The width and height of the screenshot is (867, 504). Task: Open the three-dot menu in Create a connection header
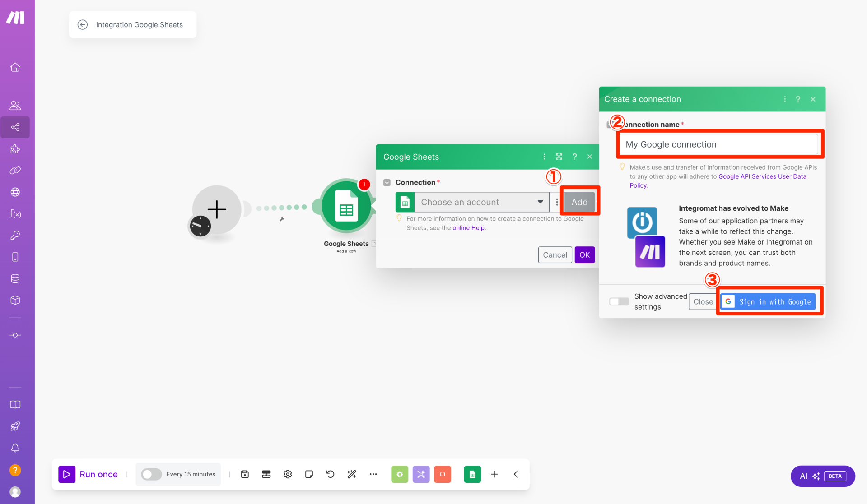point(784,99)
